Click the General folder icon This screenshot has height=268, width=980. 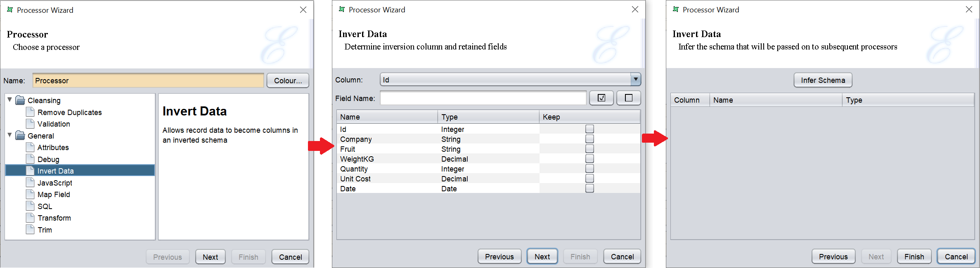pos(20,136)
